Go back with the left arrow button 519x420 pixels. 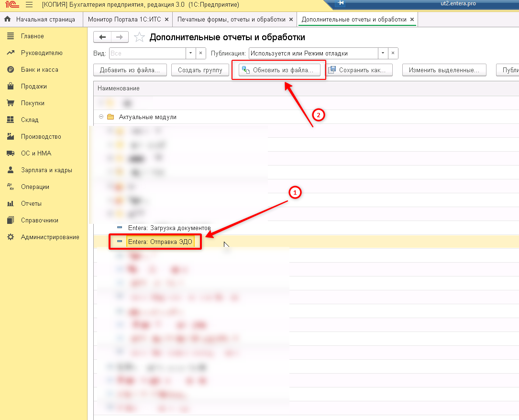coord(103,37)
